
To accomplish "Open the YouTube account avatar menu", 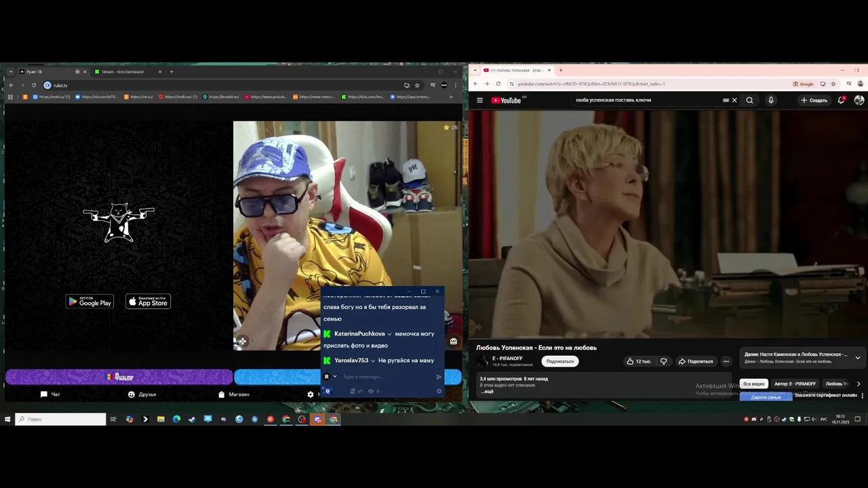I will coord(859,100).
